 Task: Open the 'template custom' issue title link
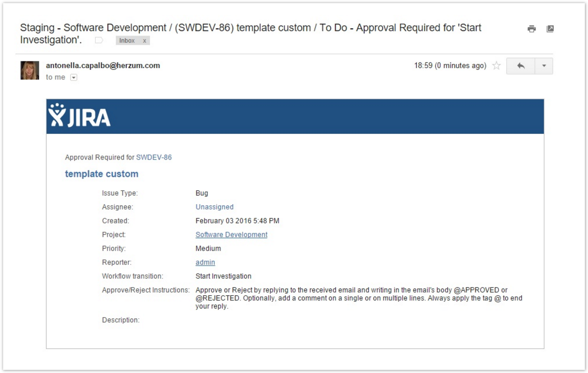pyautogui.click(x=102, y=174)
